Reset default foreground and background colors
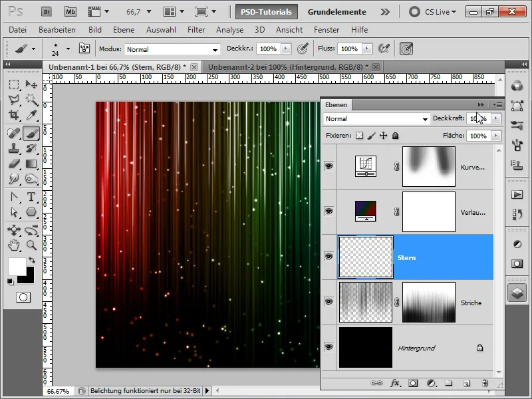The width and height of the screenshot is (532, 399). click(11, 281)
